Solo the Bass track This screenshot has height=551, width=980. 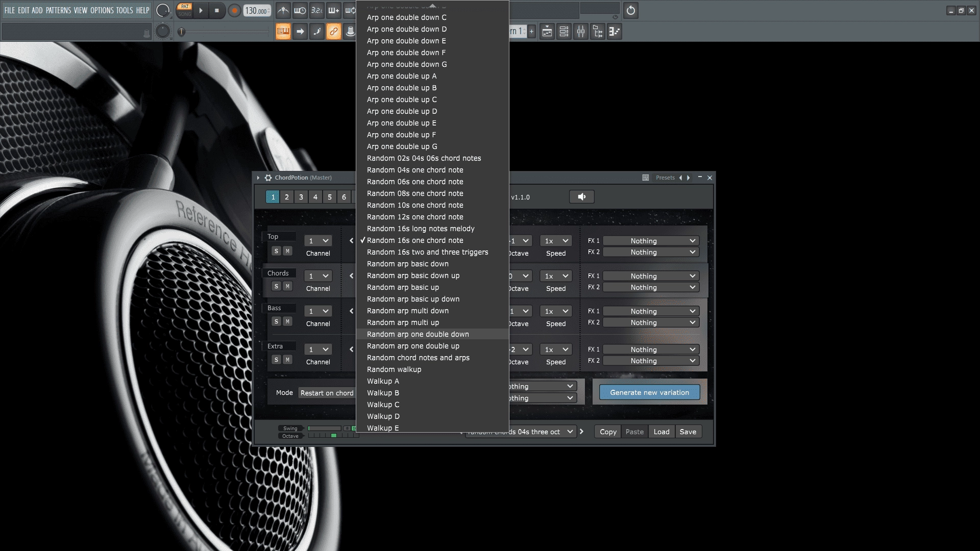click(276, 321)
